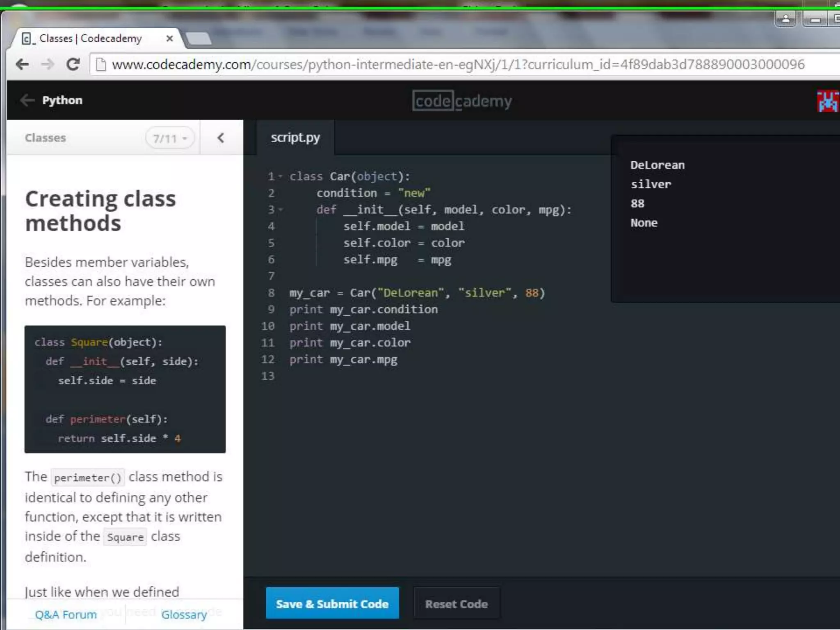Open the Python course link

click(62, 100)
